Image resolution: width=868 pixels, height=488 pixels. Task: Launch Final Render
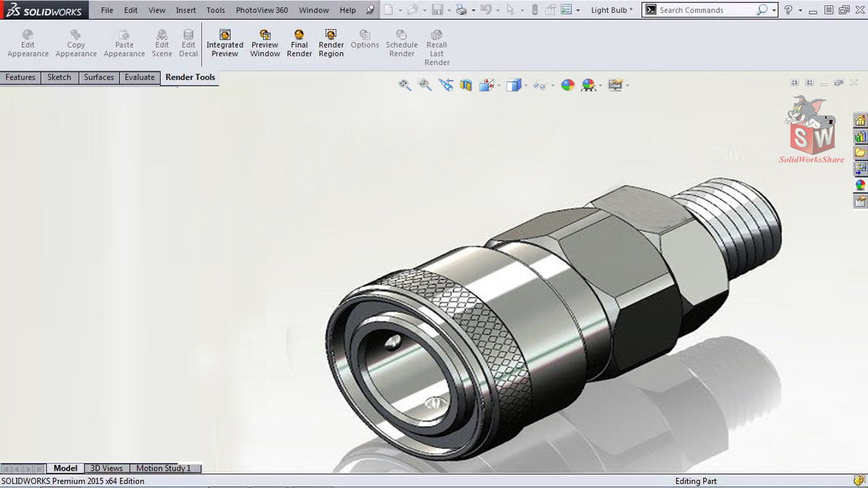click(299, 44)
